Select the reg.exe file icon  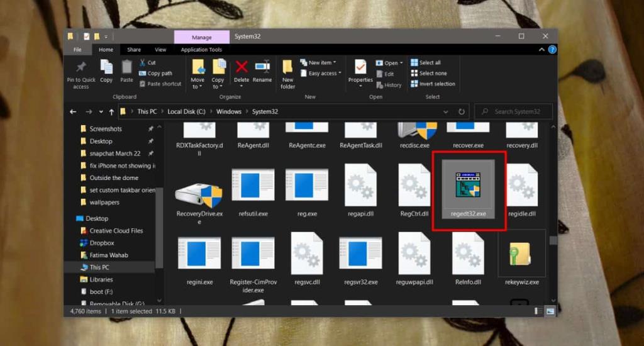click(x=307, y=186)
